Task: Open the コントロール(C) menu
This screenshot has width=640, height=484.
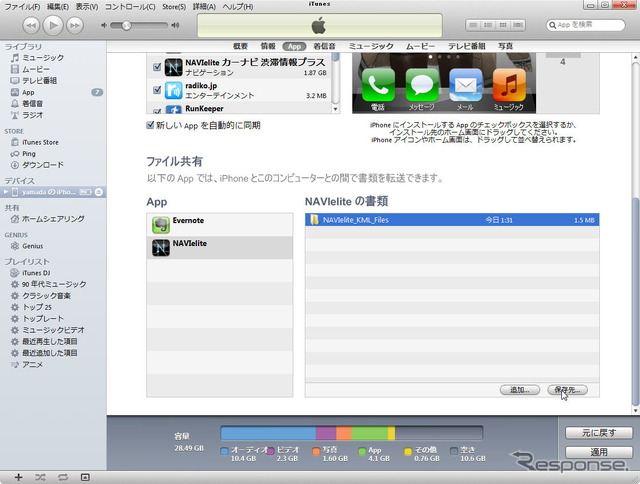Action: tap(130, 7)
